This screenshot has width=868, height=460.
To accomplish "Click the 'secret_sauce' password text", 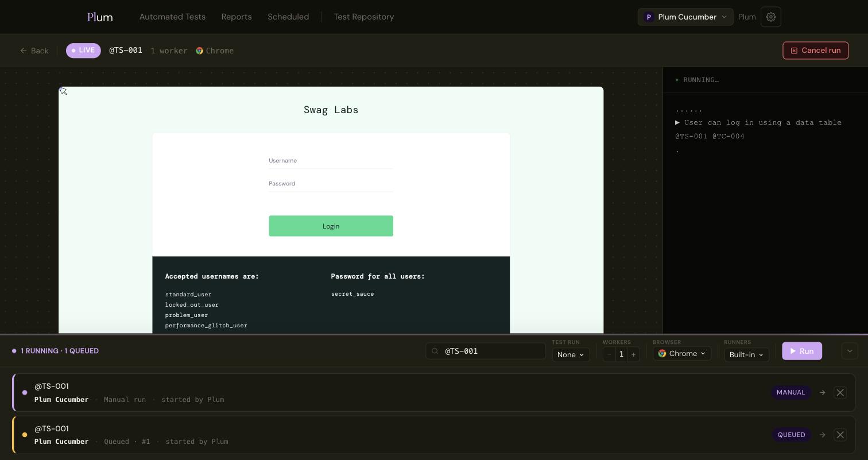I will 352,294.
